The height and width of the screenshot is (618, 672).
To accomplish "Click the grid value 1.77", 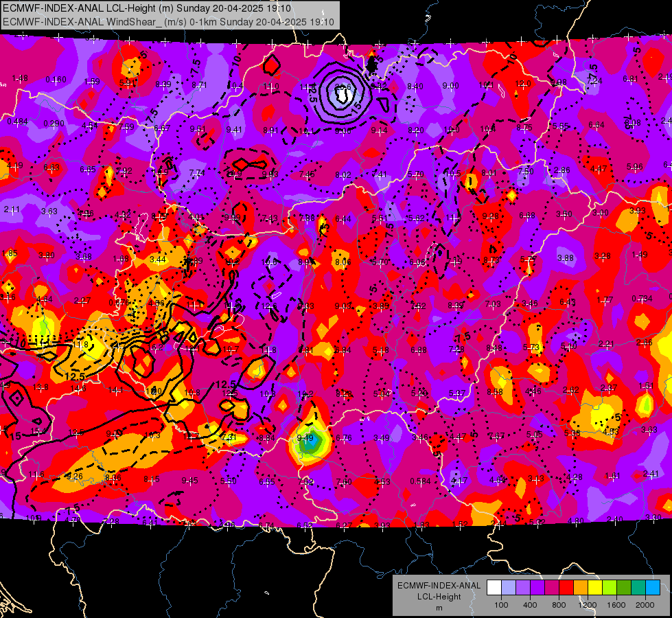I will [605, 300].
